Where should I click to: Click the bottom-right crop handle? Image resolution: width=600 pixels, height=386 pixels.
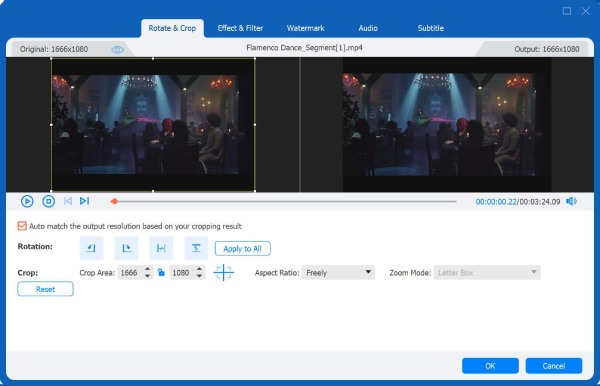(x=255, y=191)
